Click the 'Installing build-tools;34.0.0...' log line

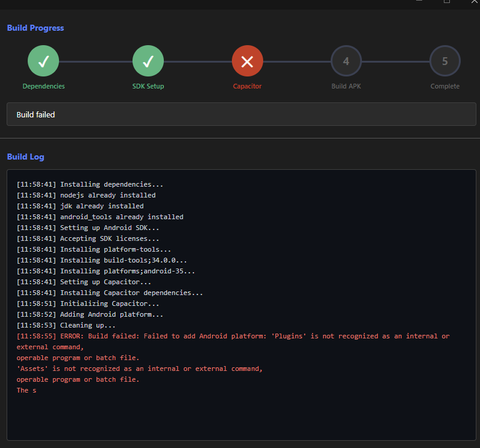tap(102, 260)
